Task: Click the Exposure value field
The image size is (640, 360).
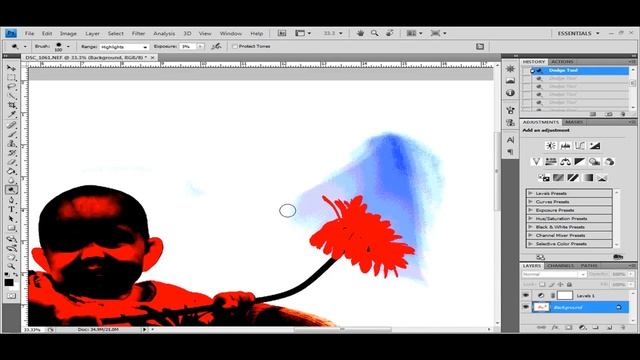Action: point(188,47)
